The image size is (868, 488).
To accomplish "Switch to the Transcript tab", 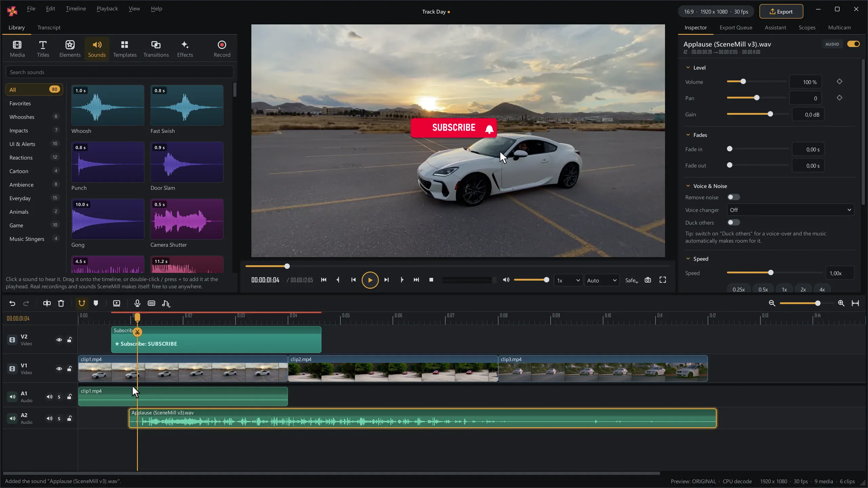I will 49,27.
